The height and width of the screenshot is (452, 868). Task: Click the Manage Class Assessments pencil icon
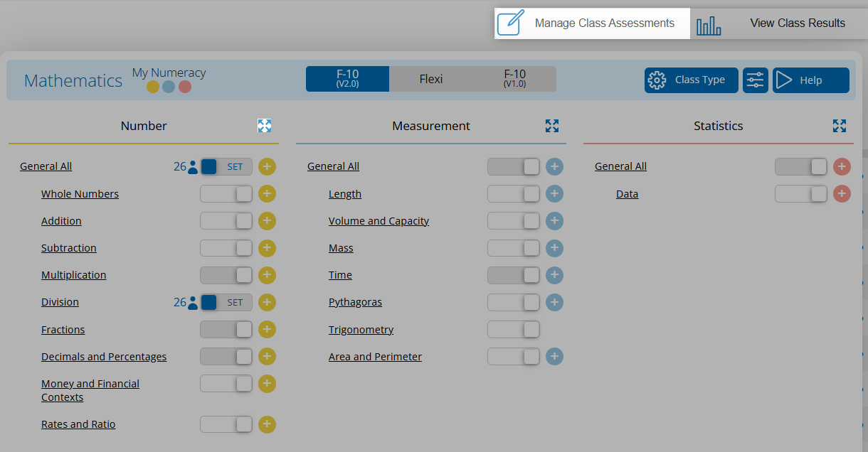[x=510, y=23]
